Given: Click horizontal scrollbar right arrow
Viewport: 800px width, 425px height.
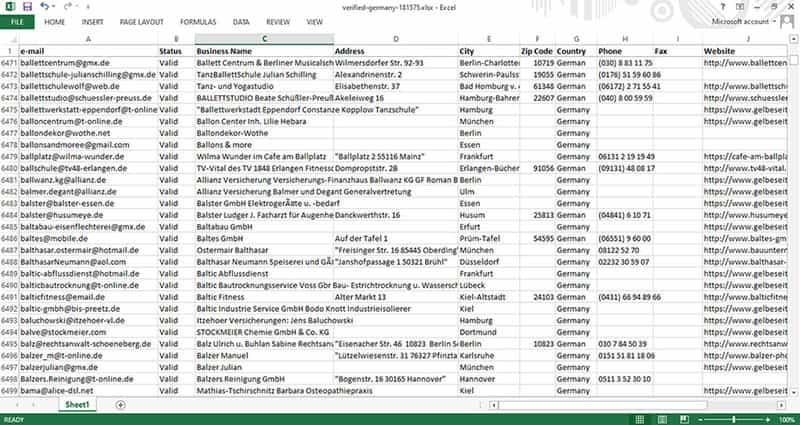Looking at the screenshot, I should pyautogui.click(x=782, y=405).
